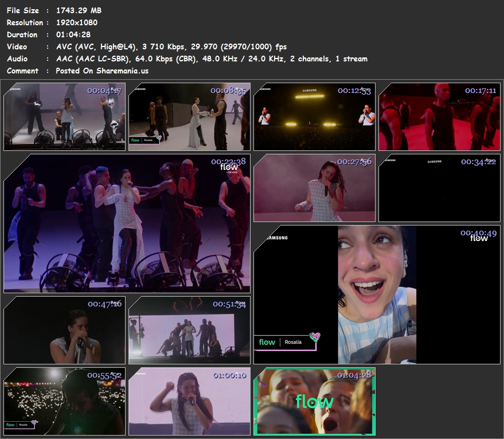The height and width of the screenshot is (439, 504).
Task: Click the Audio codec info line
Action: coord(212,59)
